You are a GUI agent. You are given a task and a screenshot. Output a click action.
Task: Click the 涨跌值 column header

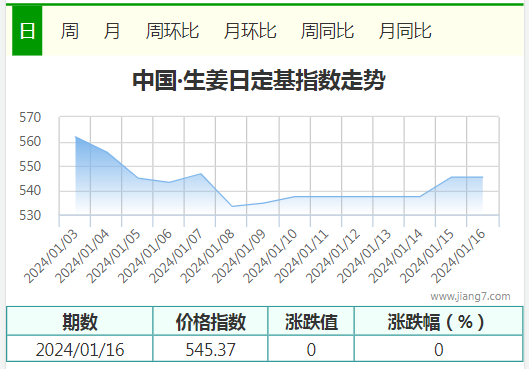(311, 321)
